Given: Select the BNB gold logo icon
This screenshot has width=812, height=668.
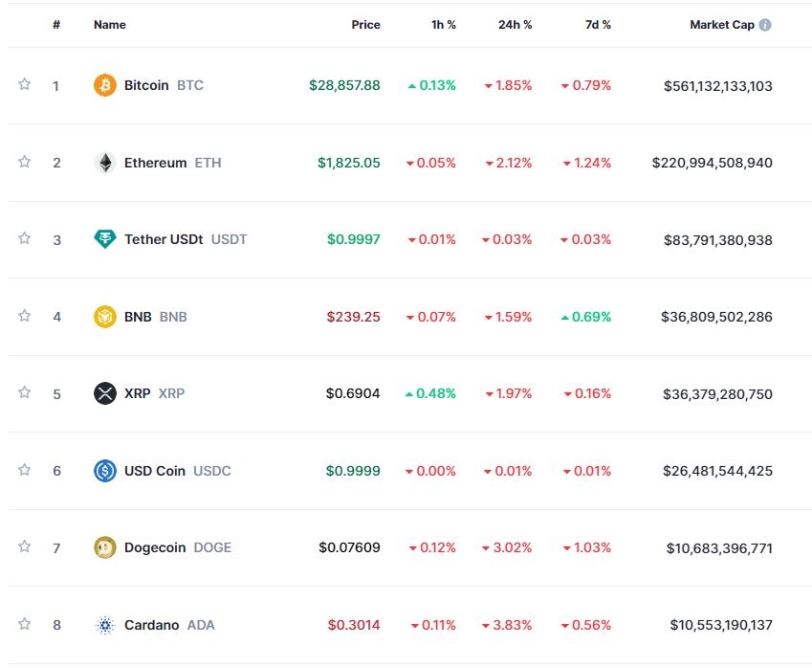Looking at the screenshot, I should tap(102, 316).
